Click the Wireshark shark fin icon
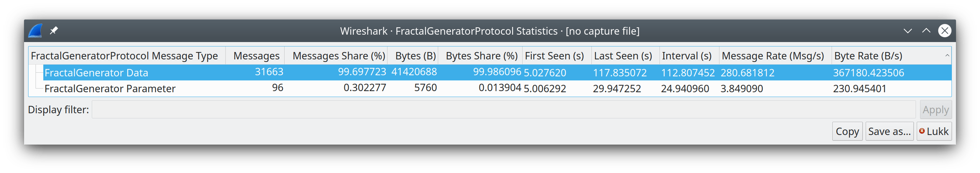 coord(36,31)
